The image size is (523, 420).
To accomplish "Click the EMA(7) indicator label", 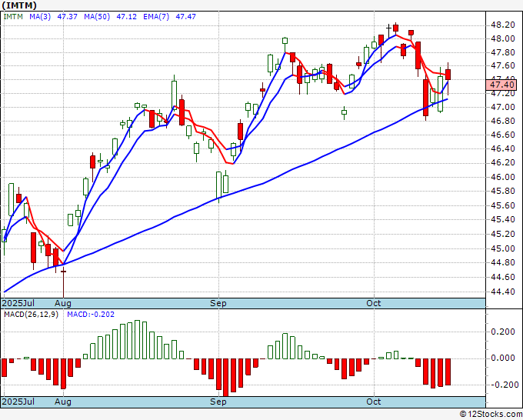I will pos(156,16).
